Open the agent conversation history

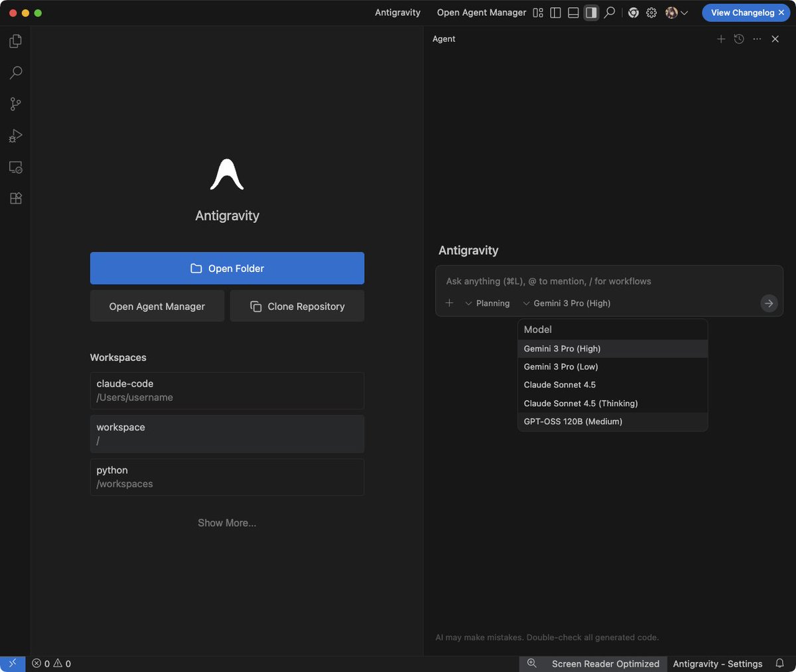(x=739, y=38)
